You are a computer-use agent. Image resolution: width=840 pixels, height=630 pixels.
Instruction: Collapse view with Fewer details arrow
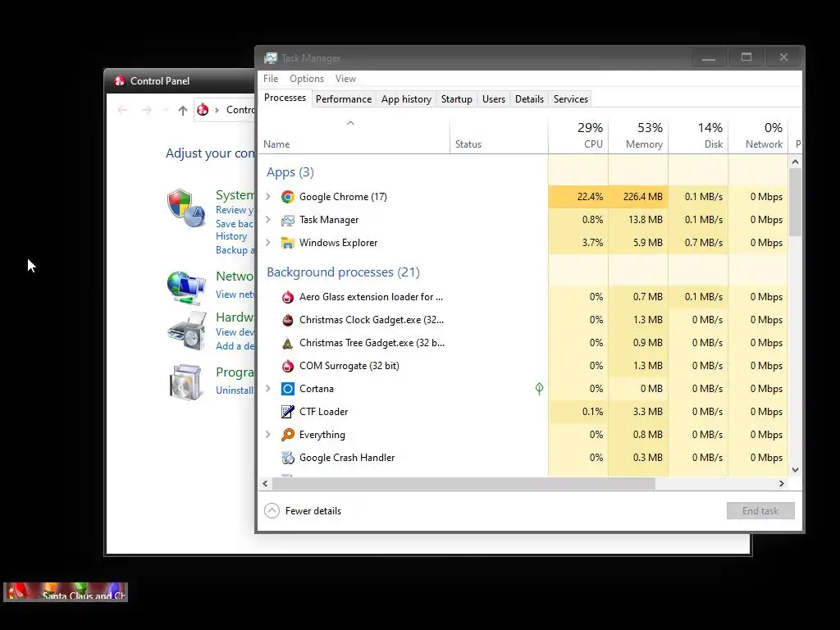tap(272, 510)
